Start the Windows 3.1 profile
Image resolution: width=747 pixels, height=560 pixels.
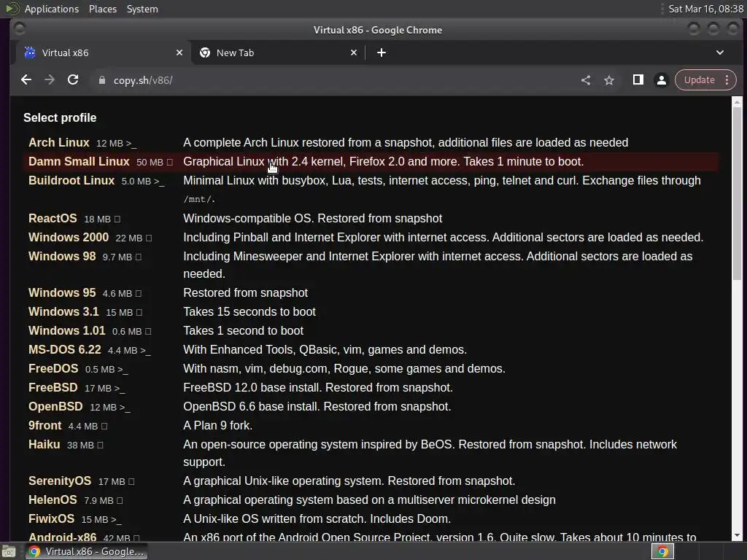63,311
